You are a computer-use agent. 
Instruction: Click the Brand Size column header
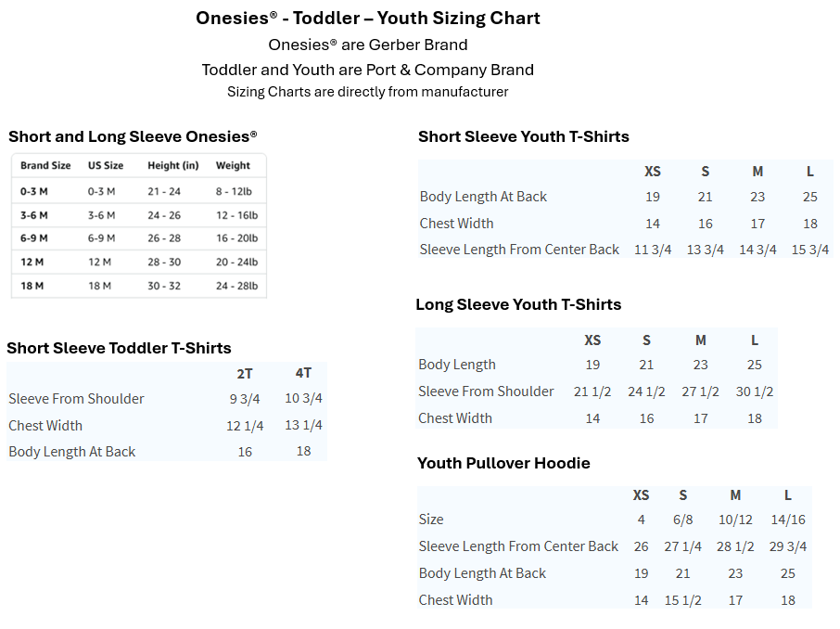45,166
